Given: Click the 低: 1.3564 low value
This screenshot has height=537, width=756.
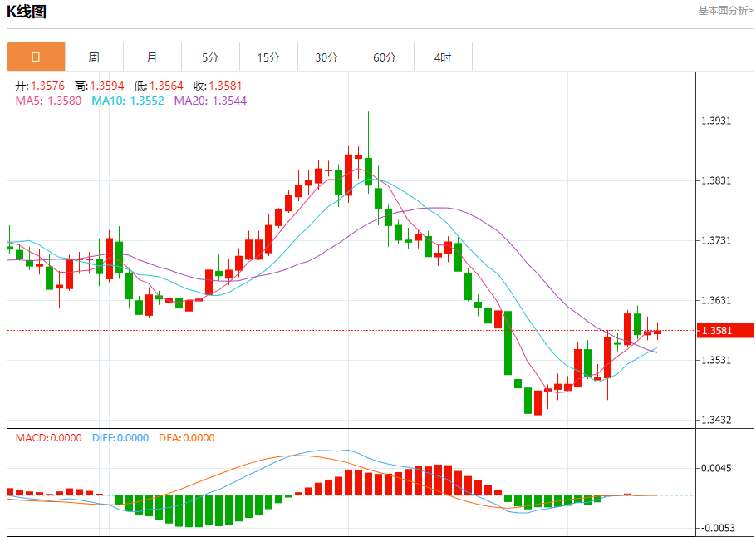Looking at the screenshot, I should coord(159,86).
